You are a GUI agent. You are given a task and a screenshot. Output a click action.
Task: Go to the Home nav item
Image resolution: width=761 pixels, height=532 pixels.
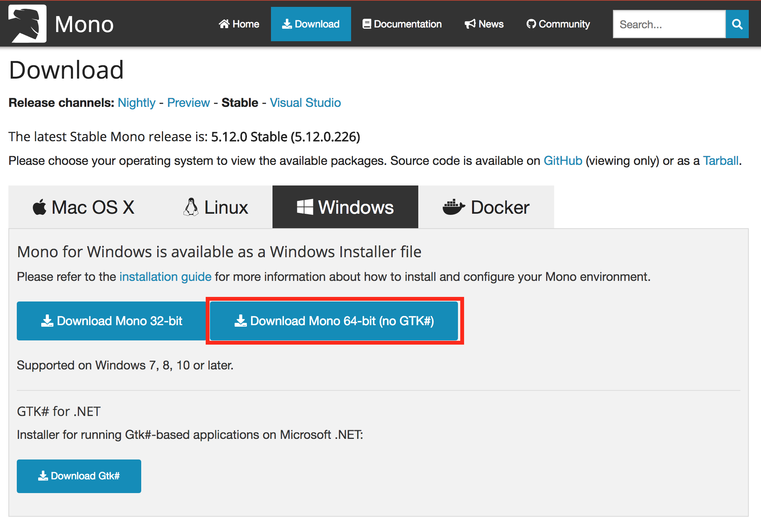[x=239, y=24]
